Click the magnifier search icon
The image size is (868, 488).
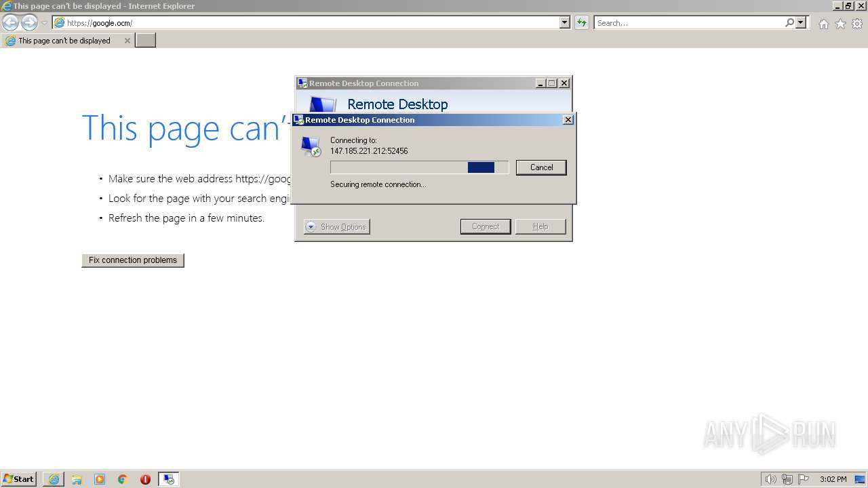point(789,23)
